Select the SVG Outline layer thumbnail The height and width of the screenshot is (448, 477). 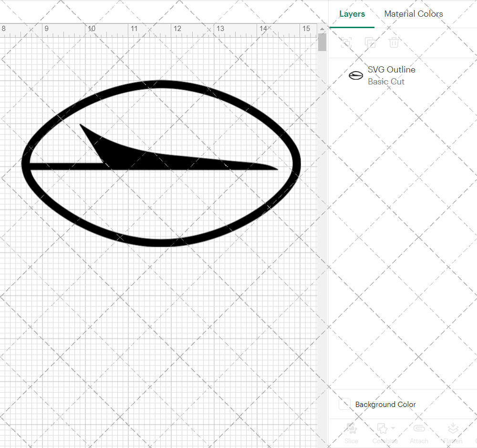[x=356, y=75]
